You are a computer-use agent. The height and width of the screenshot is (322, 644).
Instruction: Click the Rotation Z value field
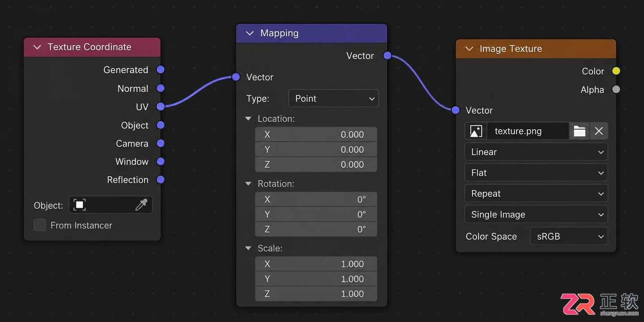pyautogui.click(x=316, y=229)
